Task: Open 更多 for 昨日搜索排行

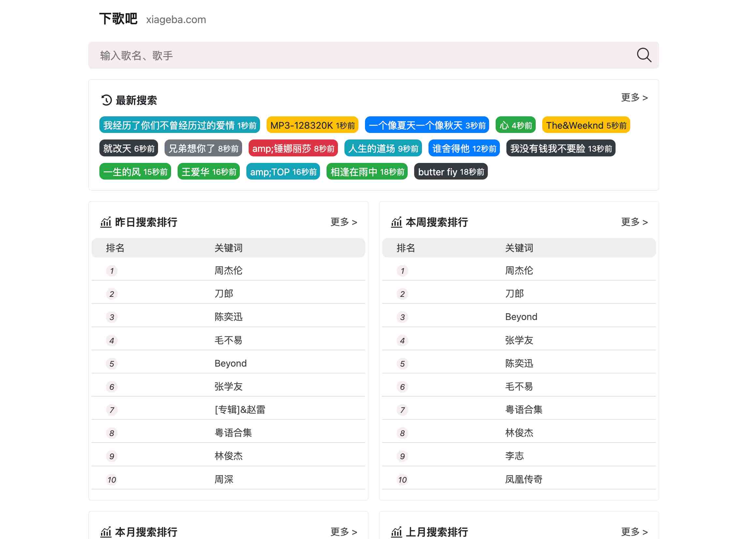Action: [343, 222]
